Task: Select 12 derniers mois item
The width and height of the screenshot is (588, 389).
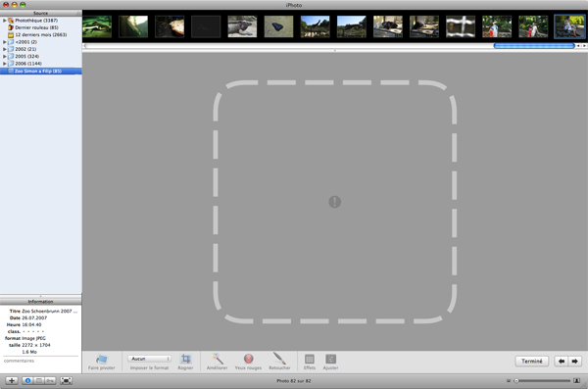Action: [x=40, y=34]
